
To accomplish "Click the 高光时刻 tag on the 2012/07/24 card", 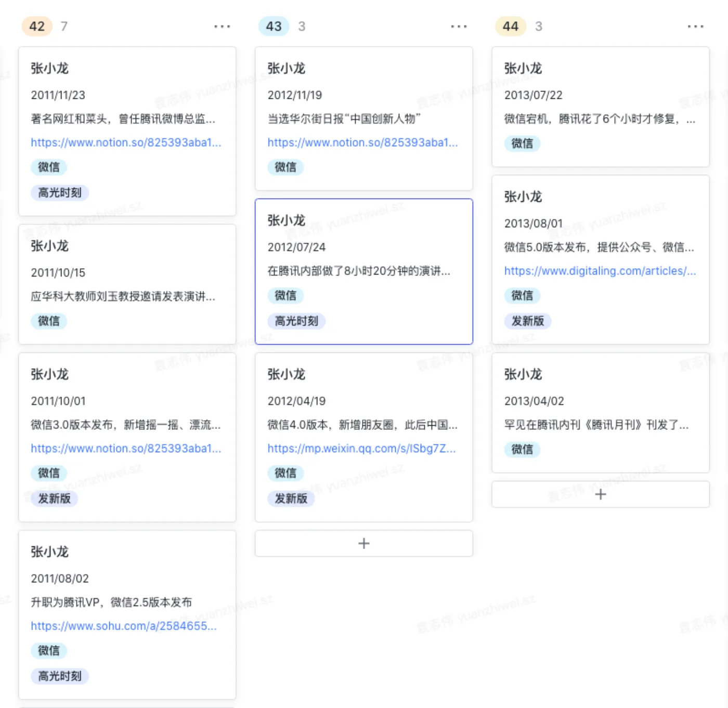I will [296, 321].
